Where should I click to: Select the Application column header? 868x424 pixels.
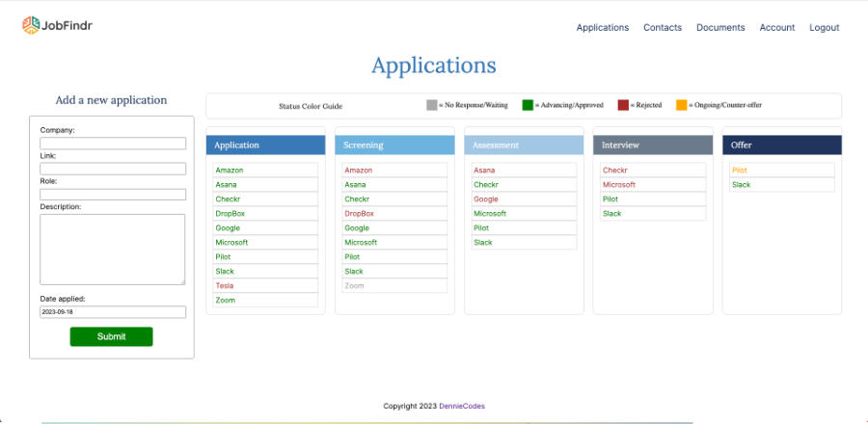[266, 145]
